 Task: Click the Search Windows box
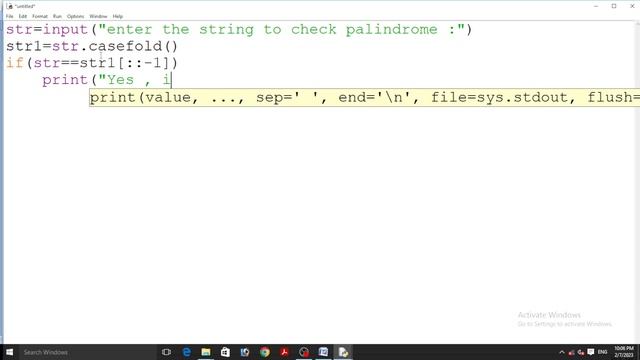coord(87,352)
